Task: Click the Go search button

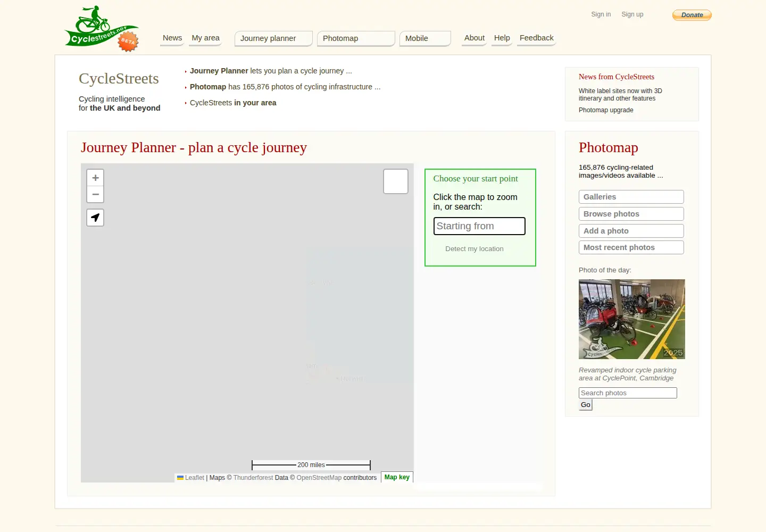Action: [x=586, y=405]
